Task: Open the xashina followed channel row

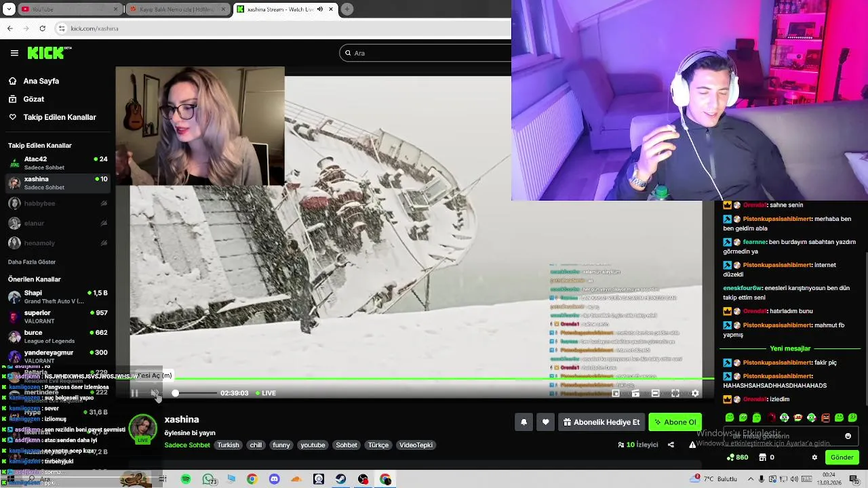Action: 58,183
